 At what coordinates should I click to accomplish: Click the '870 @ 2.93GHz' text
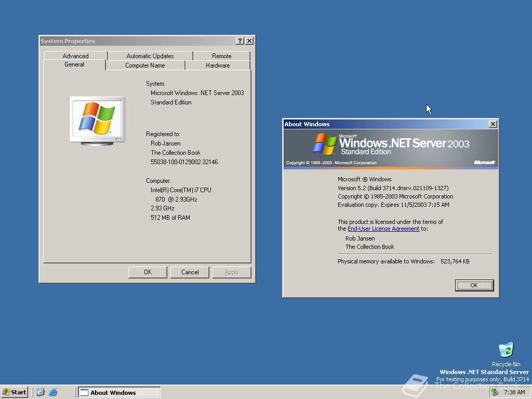(x=176, y=199)
